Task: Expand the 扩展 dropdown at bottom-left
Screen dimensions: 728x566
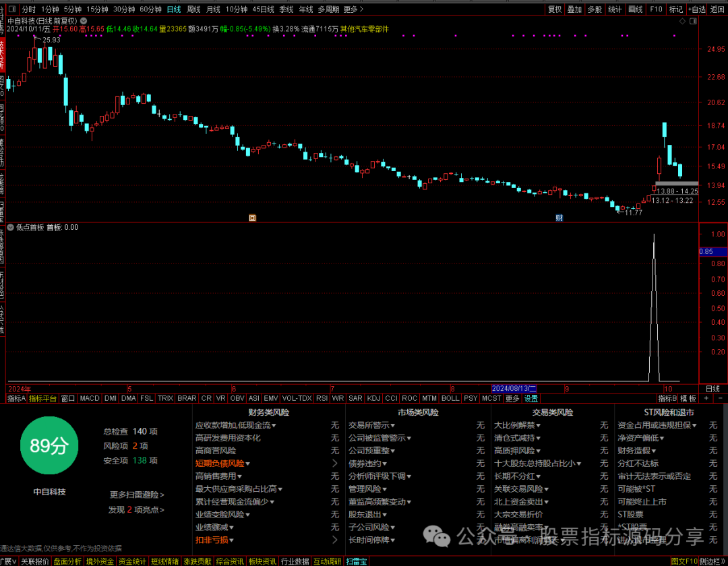Action: 9,562
